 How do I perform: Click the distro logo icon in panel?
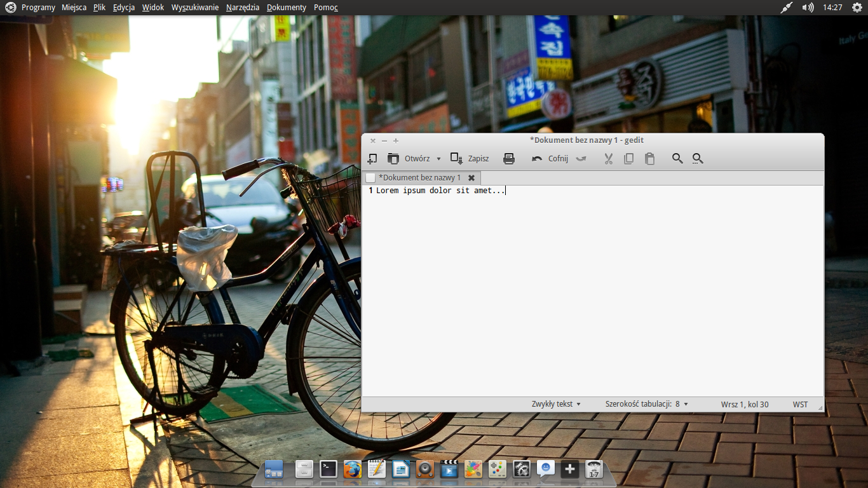tap(10, 8)
